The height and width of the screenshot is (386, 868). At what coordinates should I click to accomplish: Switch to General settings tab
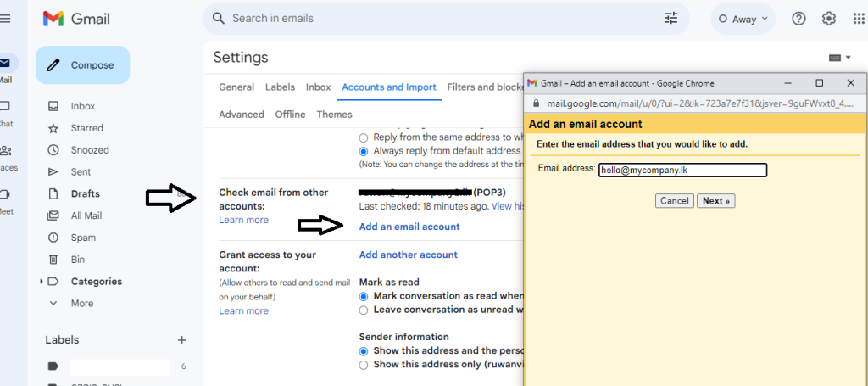(x=236, y=87)
